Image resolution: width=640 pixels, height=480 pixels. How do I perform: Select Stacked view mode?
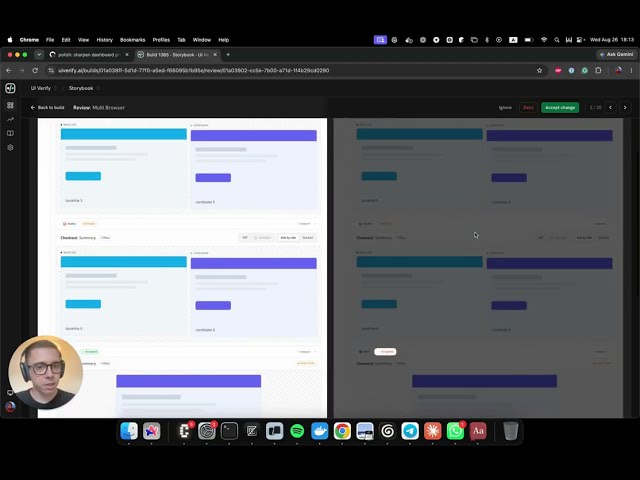click(x=308, y=238)
